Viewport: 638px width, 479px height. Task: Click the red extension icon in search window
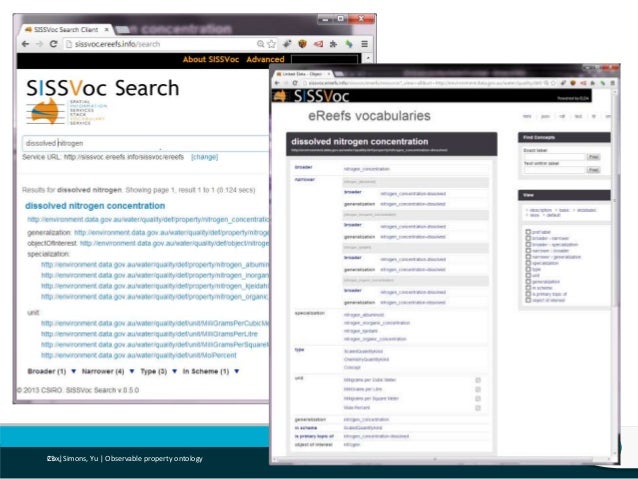[318, 44]
